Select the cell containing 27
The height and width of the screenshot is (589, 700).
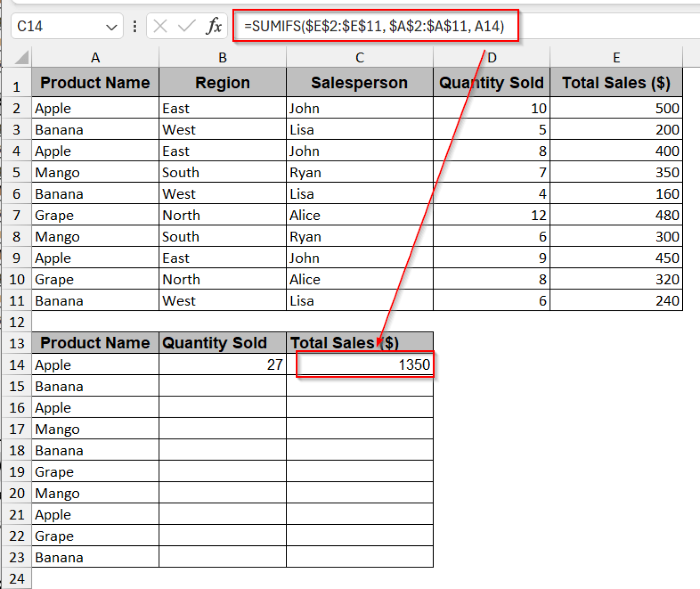coord(222,364)
